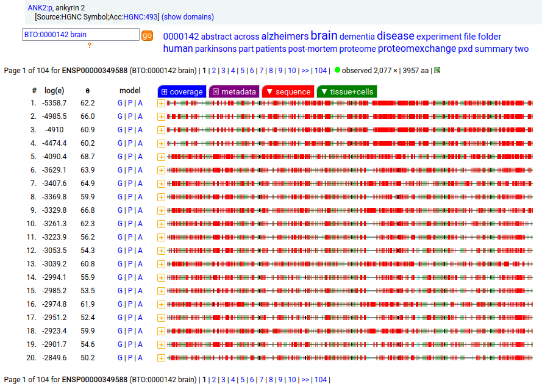This screenshot has width=542, height=392.
Task: Expand row 2 with the plus icon
Action: point(161,117)
